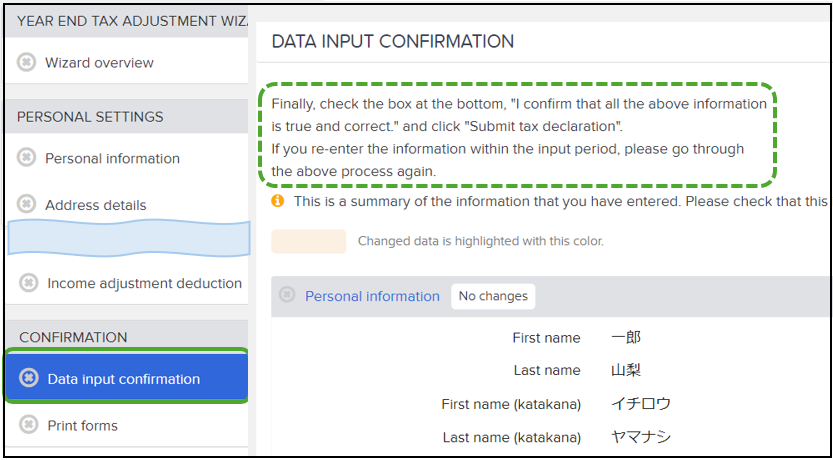The width and height of the screenshot is (833, 460).
Task: Click the status icon beside Print forms
Action: (28, 425)
